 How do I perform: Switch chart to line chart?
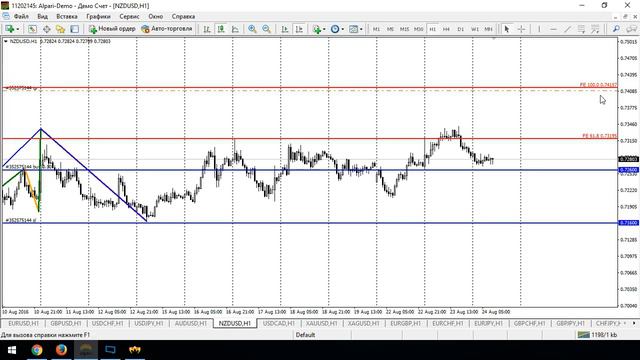(236, 29)
